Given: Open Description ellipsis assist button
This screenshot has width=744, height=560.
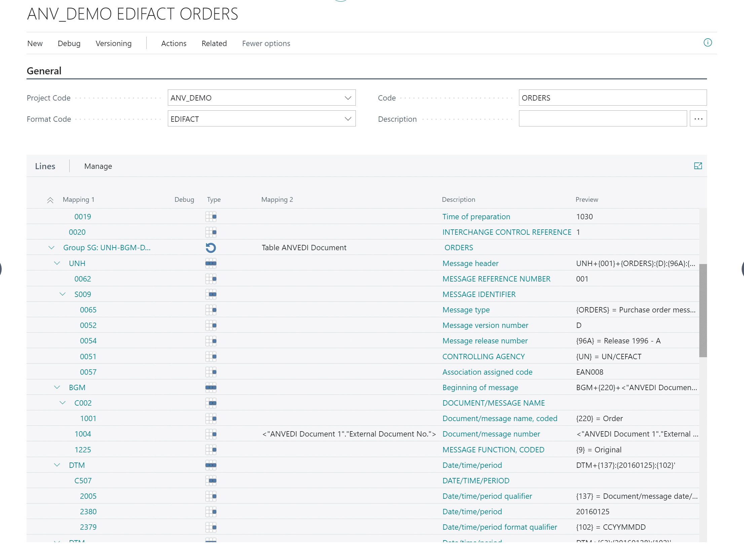Looking at the screenshot, I should click(698, 119).
